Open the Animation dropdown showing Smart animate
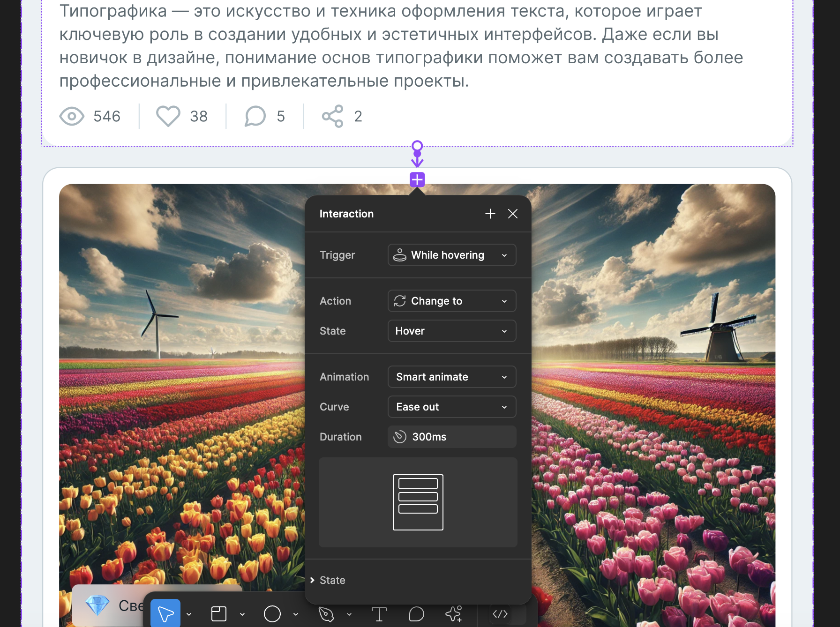This screenshot has height=627, width=840. (x=451, y=377)
